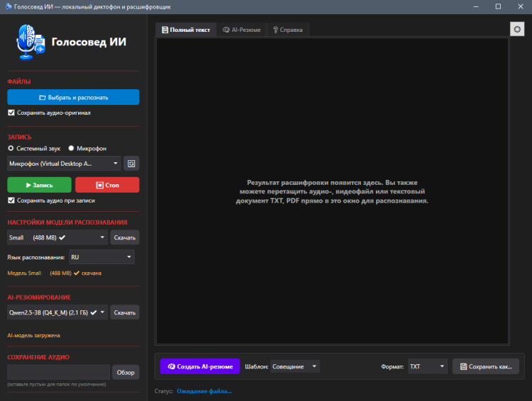Click Выбрать и распознать button

(73, 97)
